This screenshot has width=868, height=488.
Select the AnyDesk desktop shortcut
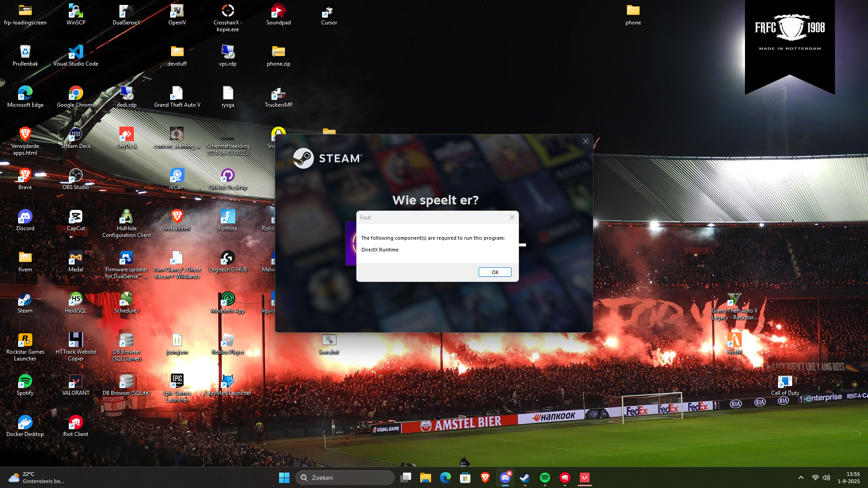127,138
